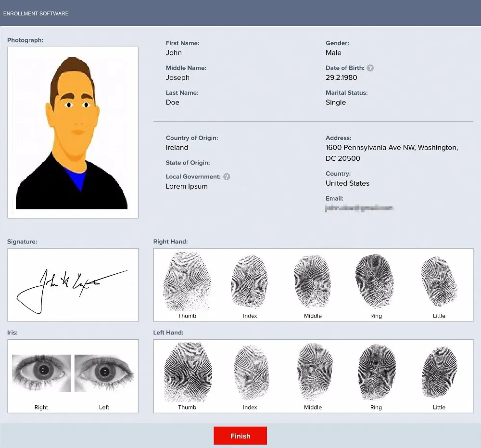Click the Marital Status value Single
Screen dimensions: 481x448
click(x=335, y=102)
